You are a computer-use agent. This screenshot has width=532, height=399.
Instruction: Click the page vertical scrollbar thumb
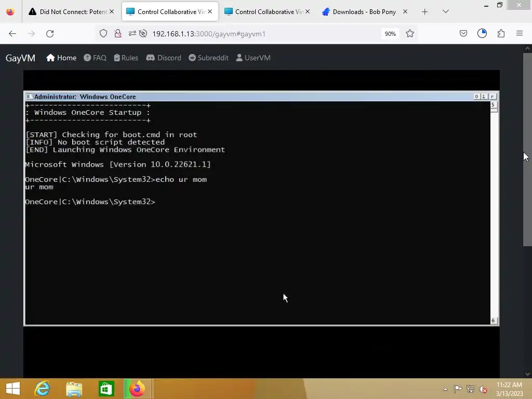pos(527,149)
